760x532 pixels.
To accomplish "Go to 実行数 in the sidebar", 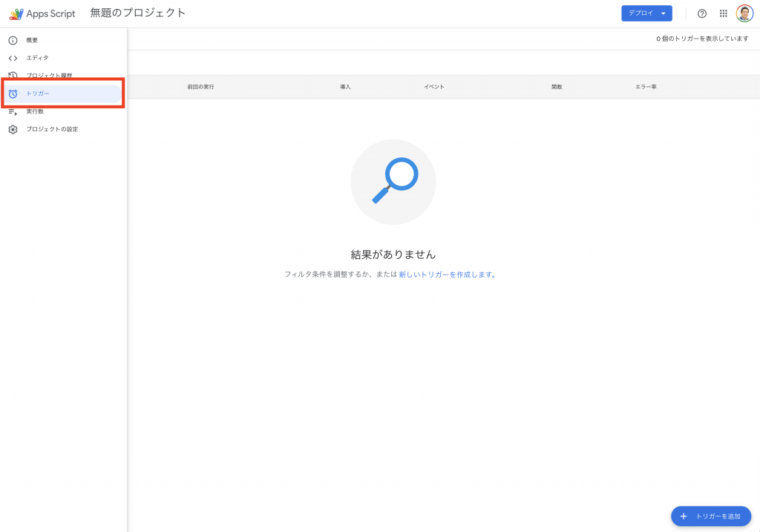I will tap(35, 111).
